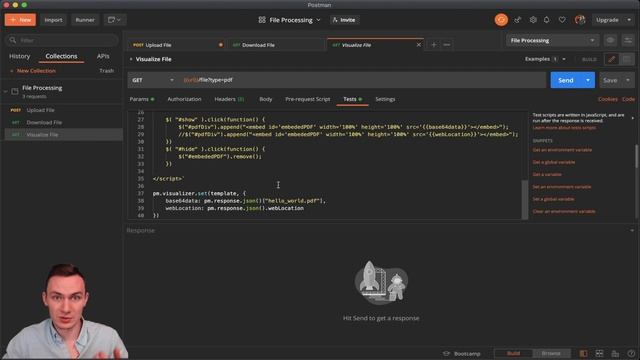
Task: Open the satellite capture requests icon
Action: pyautogui.click(x=518, y=20)
